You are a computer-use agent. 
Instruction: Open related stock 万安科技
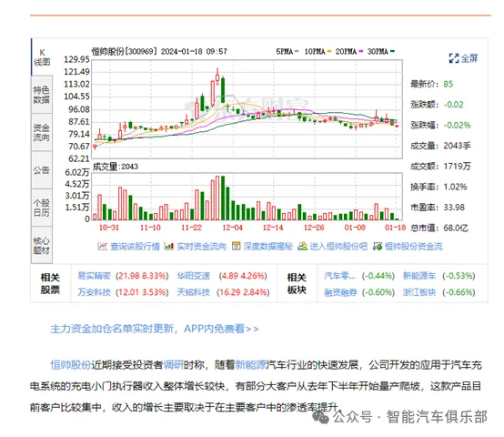(x=95, y=292)
